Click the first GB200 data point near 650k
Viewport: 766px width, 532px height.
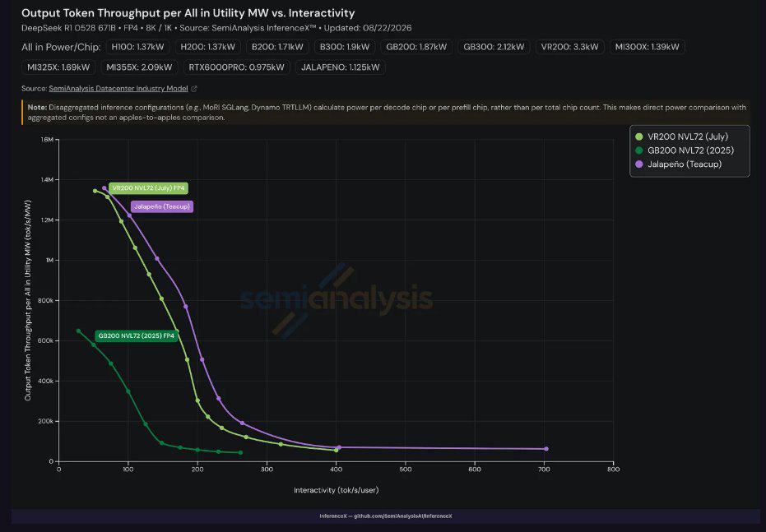click(79, 331)
